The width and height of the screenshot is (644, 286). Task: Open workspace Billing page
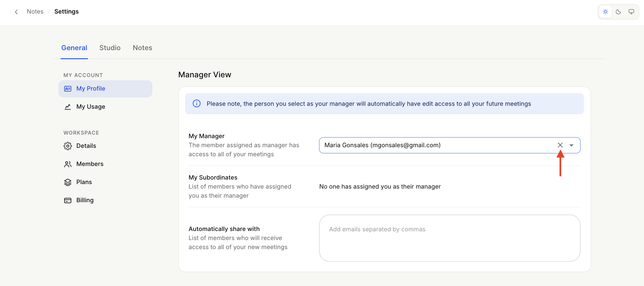tap(105, 200)
